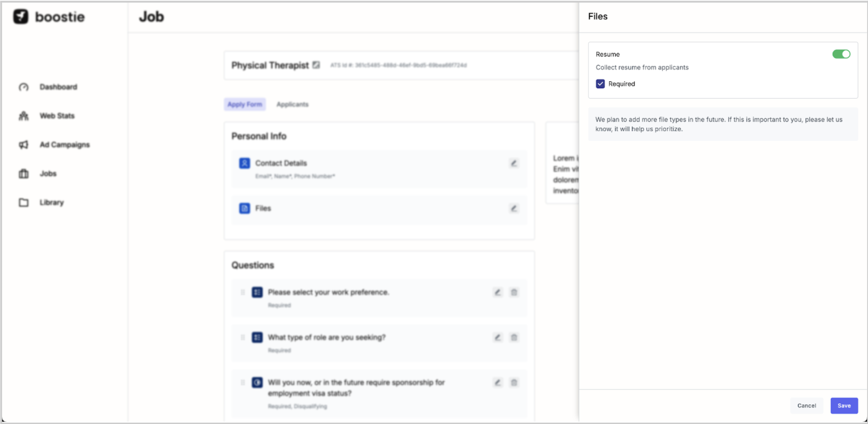Click the Ad Campaigns megaphone icon

tap(24, 145)
